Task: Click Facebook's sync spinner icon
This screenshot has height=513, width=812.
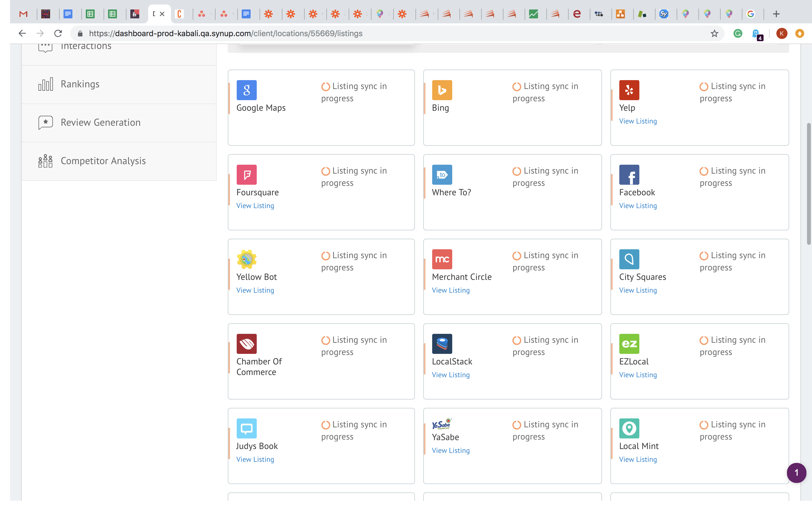Action: [x=703, y=171]
